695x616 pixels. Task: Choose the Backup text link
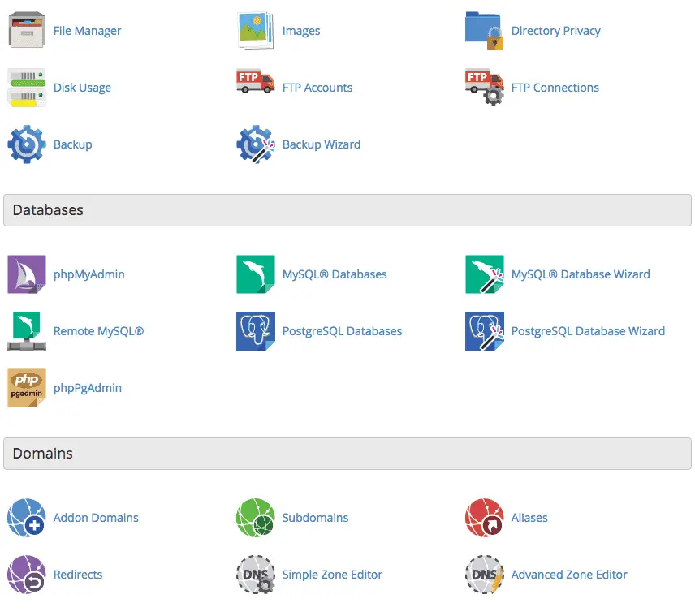click(x=73, y=144)
